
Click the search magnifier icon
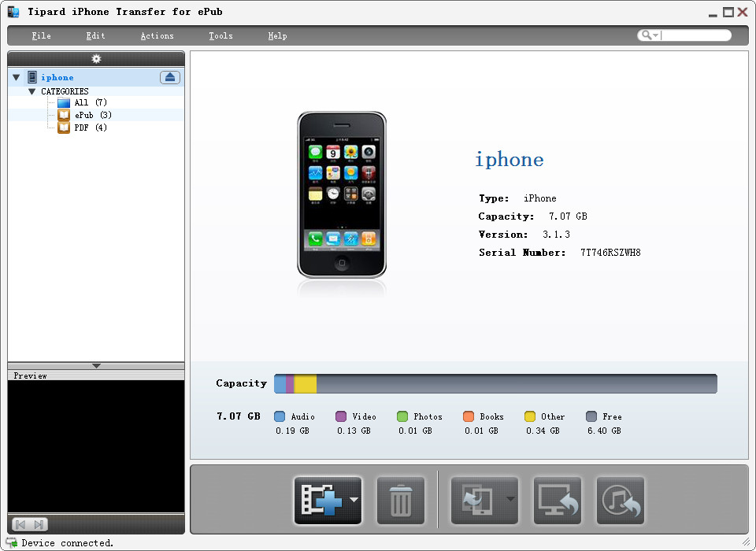pos(647,35)
